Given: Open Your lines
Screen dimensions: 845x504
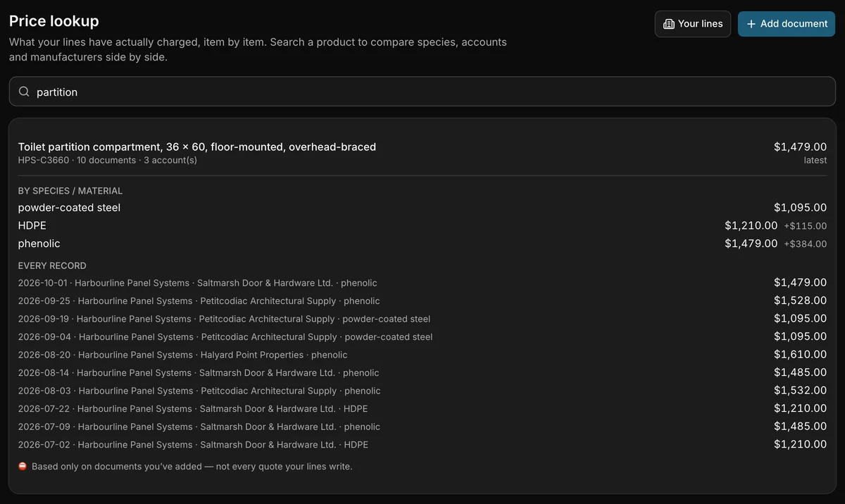Looking at the screenshot, I should point(693,24).
